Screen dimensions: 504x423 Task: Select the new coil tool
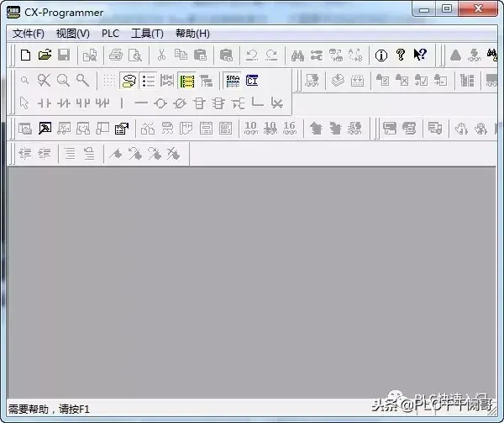pos(160,103)
